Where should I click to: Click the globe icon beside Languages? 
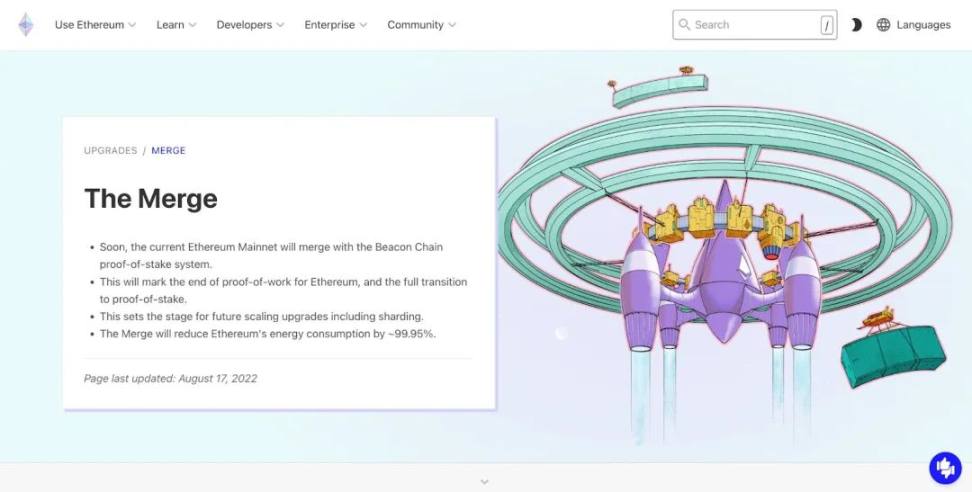click(x=883, y=25)
